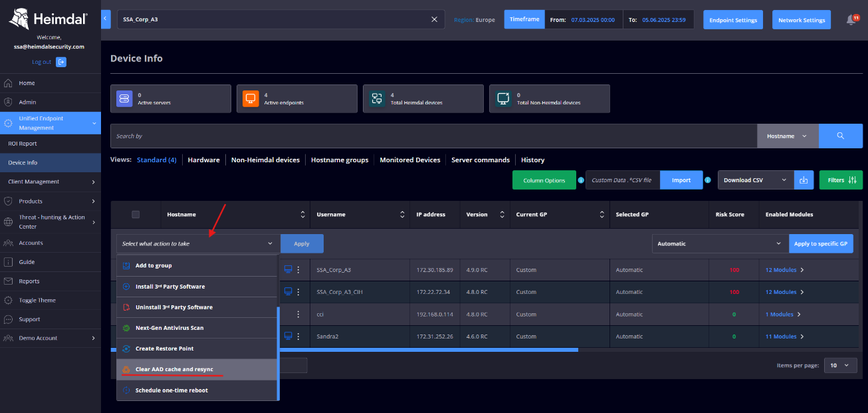Collapse sidebar with the left chevron button

(x=106, y=19)
